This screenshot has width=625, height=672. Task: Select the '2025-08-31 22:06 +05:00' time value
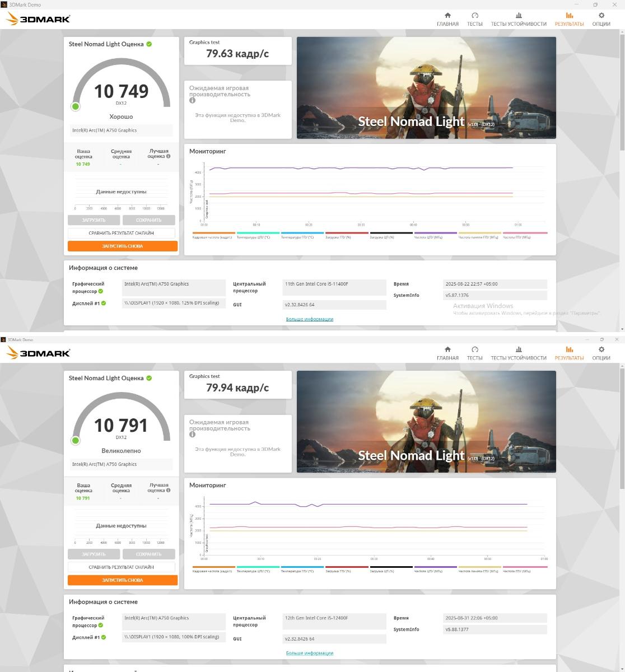tap(495, 618)
